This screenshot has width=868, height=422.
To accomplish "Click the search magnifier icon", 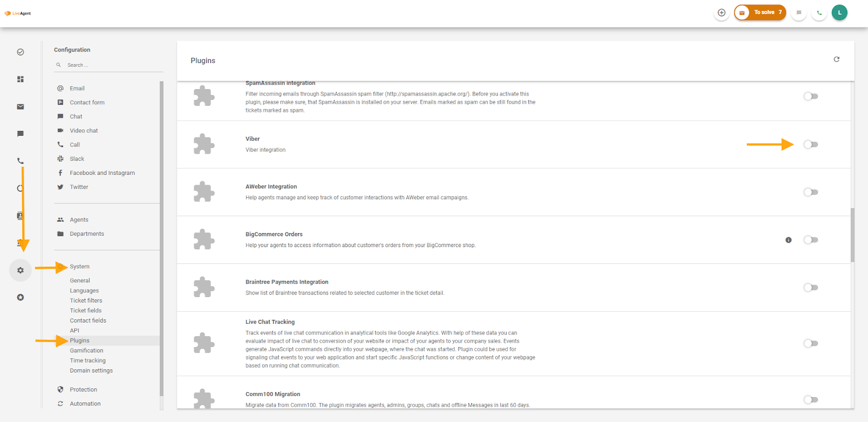I will pos(59,65).
